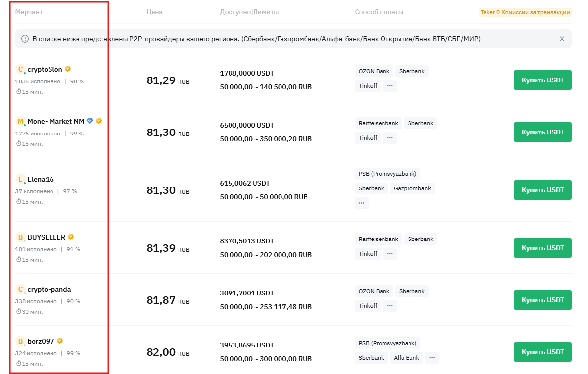Show more payment methods for BUYSELLER

click(x=390, y=254)
